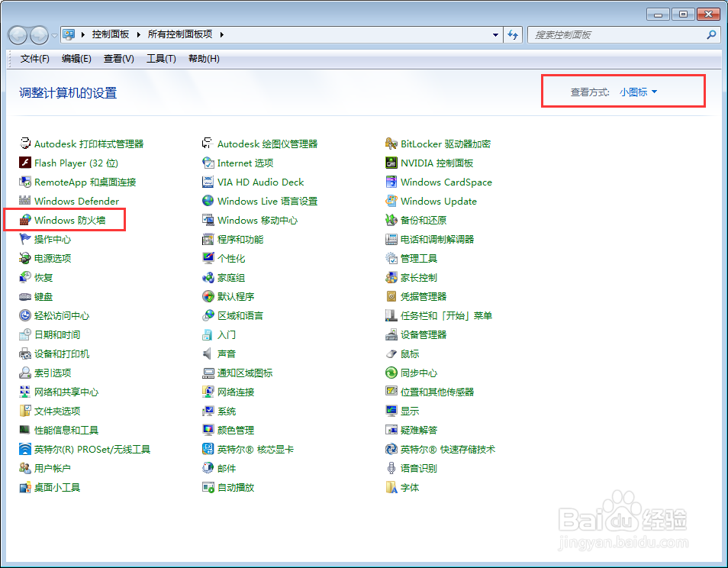Launch BitLocker 驱动器加密
This screenshot has width=728, height=568.
click(x=445, y=144)
